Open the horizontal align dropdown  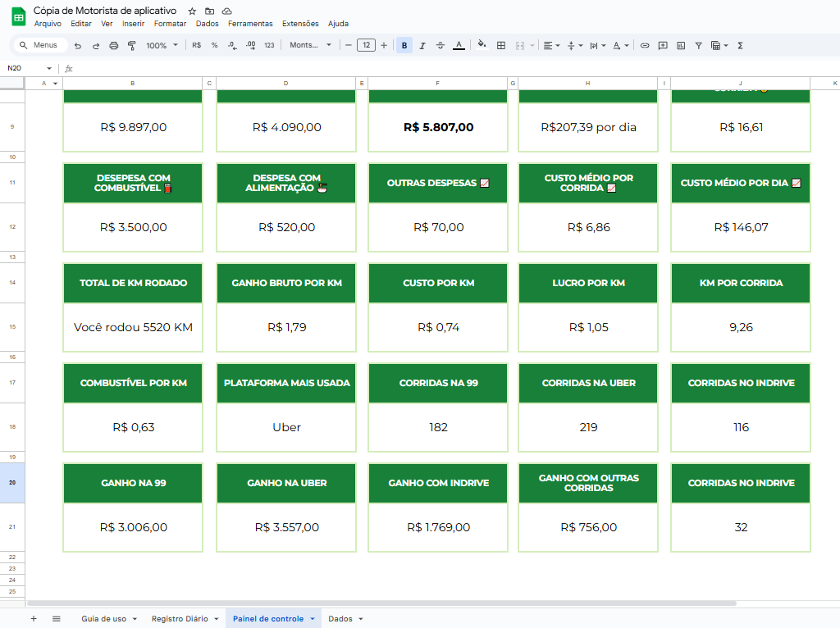(552, 46)
